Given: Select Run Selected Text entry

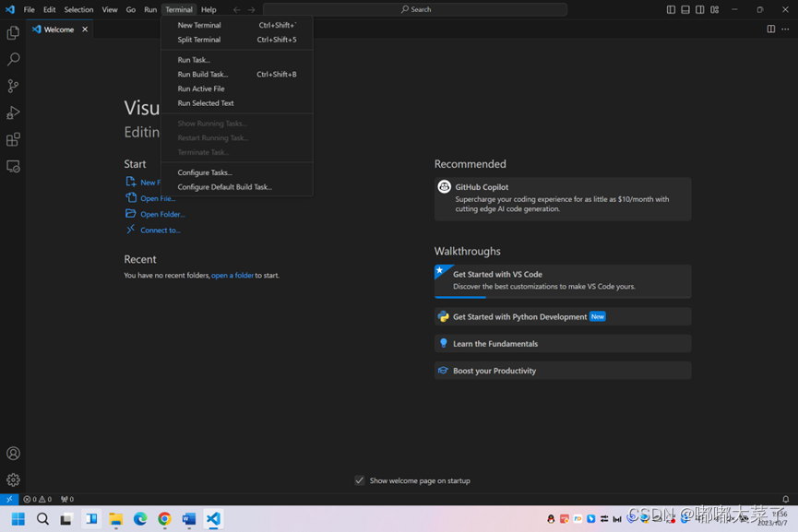Looking at the screenshot, I should [x=237, y=102].
